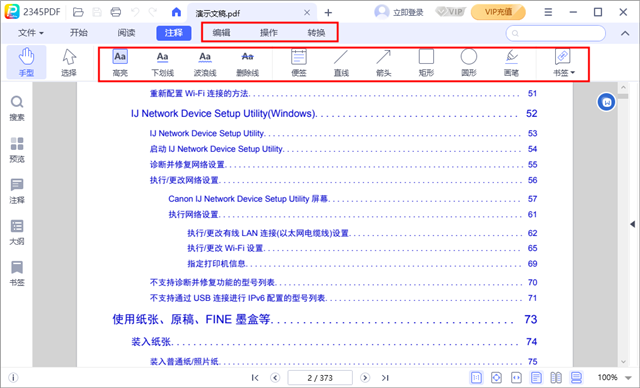Open the Outline panel (大纲)

pos(17,232)
